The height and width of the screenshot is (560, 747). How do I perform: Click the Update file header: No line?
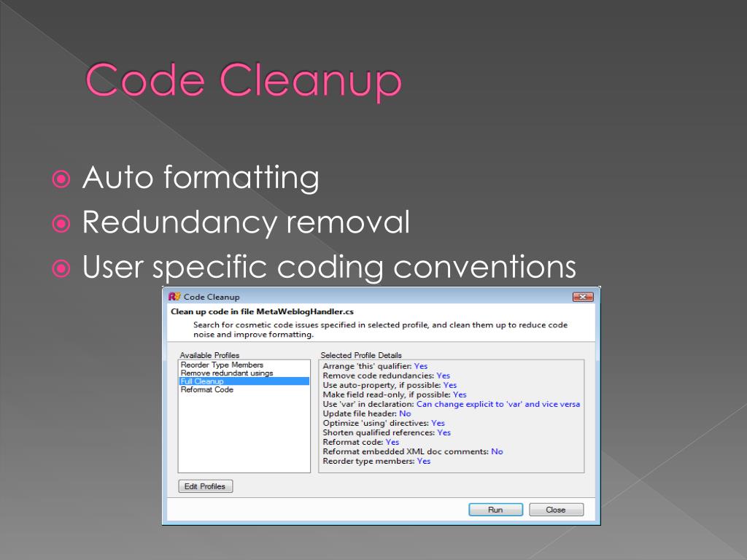(x=366, y=414)
